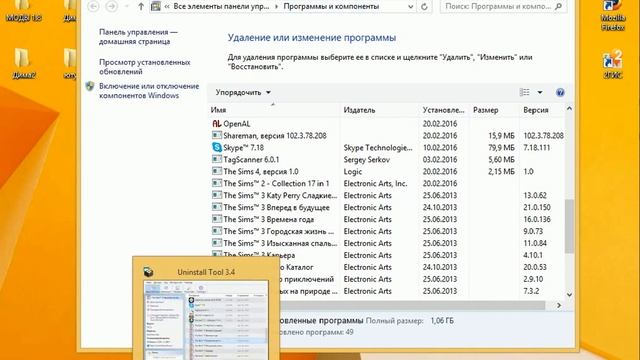Click the control panel address bar icon
Viewport: 640px width, 360px height.
(156, 7)
